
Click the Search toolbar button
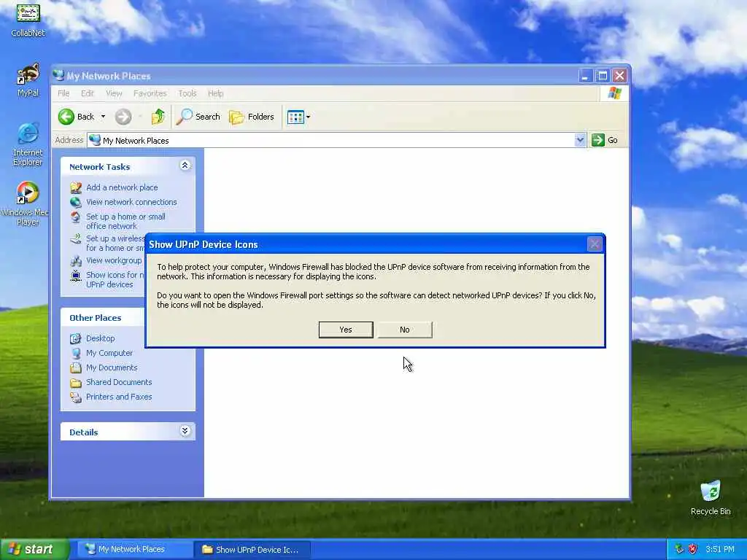[x=198, y=117]
